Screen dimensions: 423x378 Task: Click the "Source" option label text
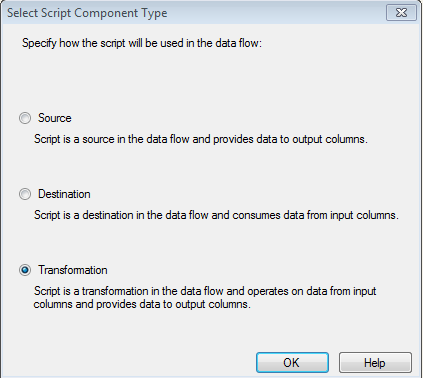coord(55,118)
